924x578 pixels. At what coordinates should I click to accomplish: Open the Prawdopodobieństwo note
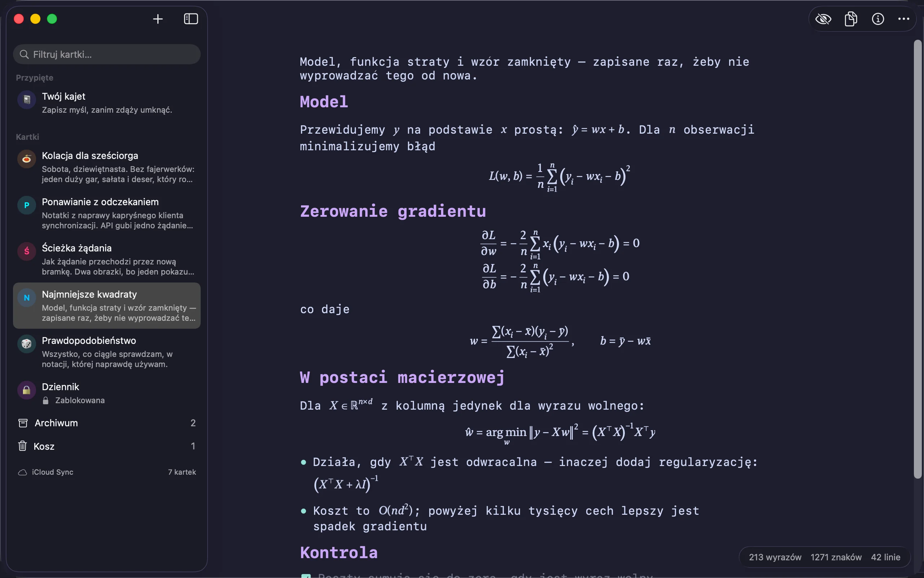click(106, 352)
